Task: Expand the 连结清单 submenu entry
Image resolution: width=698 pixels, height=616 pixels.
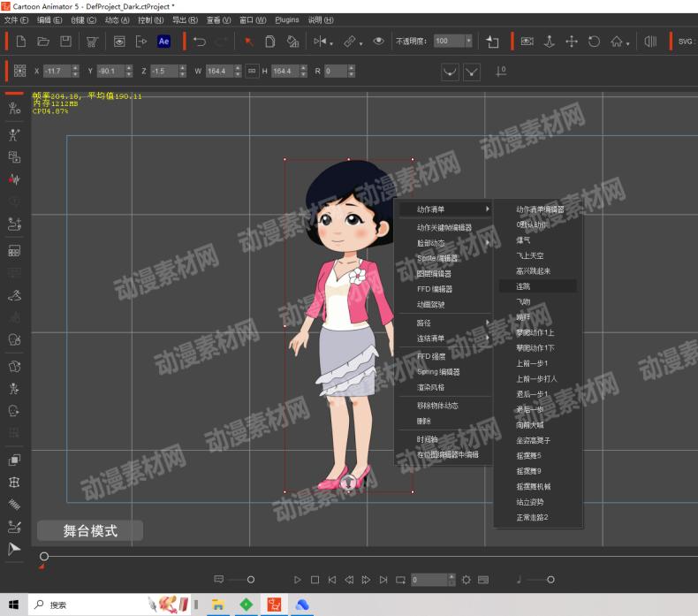Action: pos(444,338)
